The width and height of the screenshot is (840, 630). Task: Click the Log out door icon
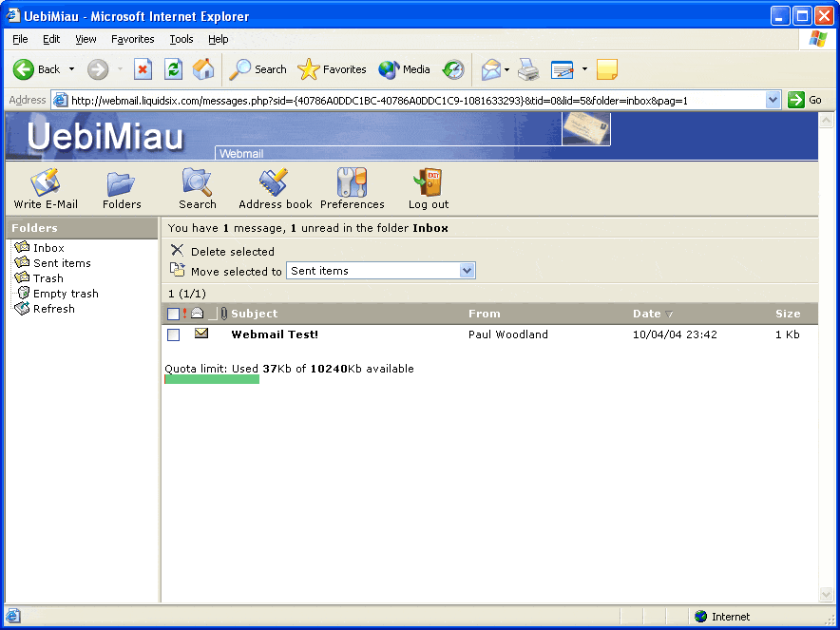pos(428,182)
